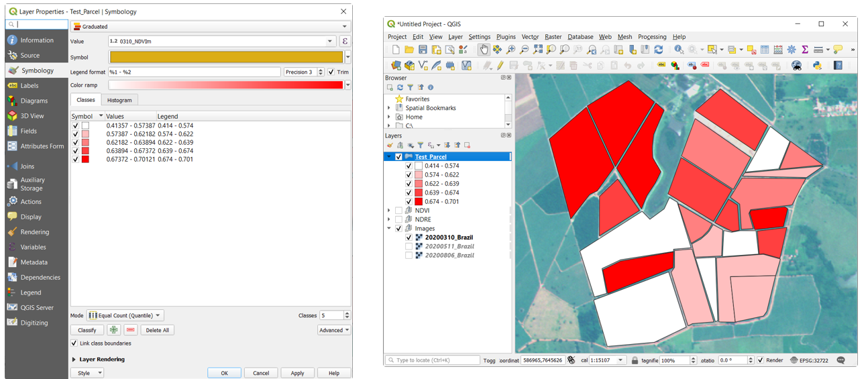
Task: Click the Classify button
Action: [x=87, y=330]
